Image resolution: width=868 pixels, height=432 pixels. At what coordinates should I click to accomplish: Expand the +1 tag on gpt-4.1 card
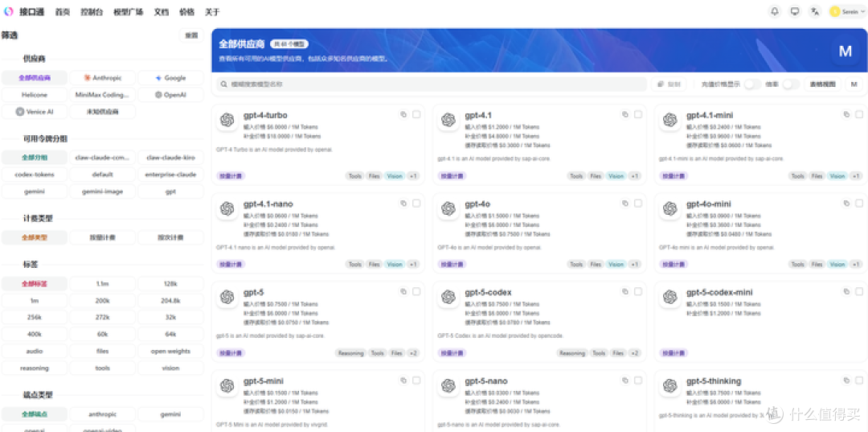[x=634, y=176]
